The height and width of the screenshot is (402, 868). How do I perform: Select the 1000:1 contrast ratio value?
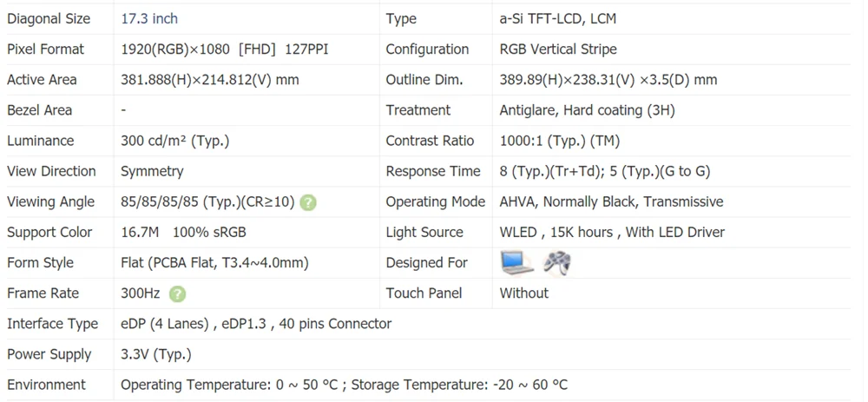(x=559, y=141)
